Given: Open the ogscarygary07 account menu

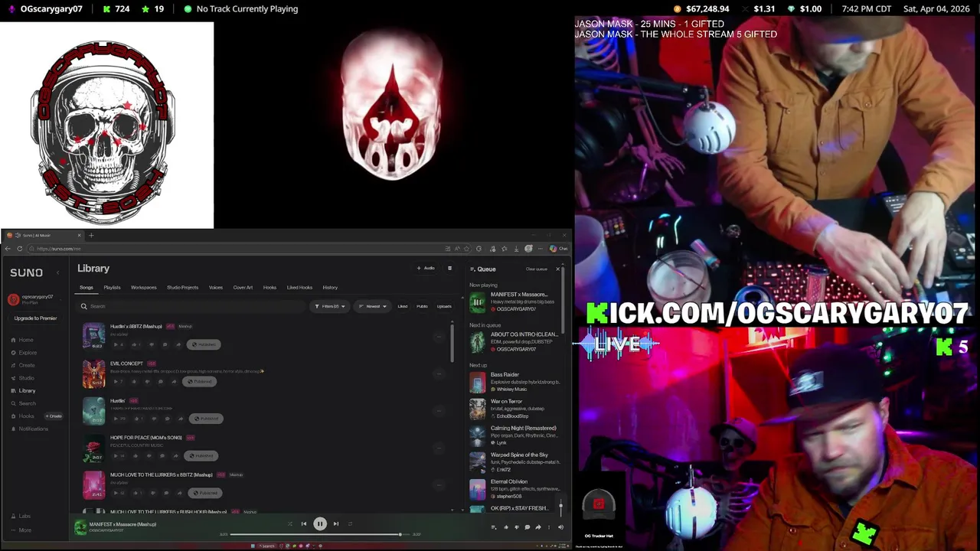Looking at the screenshot, I should [33, 299].
